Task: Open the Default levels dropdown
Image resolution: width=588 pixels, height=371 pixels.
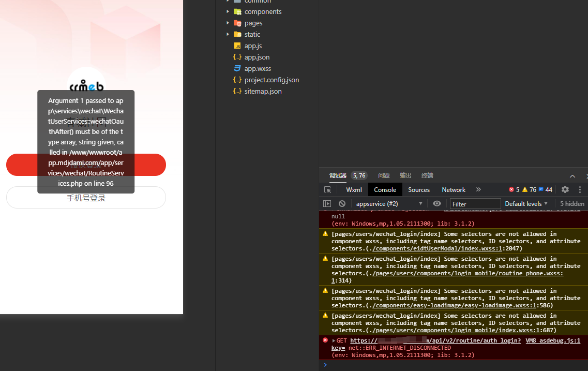Action: pos(526,204)
